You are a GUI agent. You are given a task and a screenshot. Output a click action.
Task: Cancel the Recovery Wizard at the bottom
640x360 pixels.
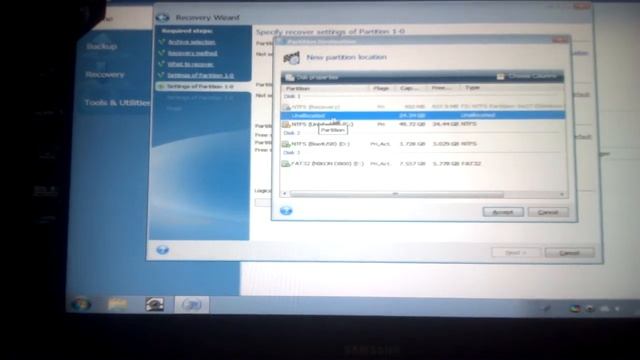(x=569, y=253)
